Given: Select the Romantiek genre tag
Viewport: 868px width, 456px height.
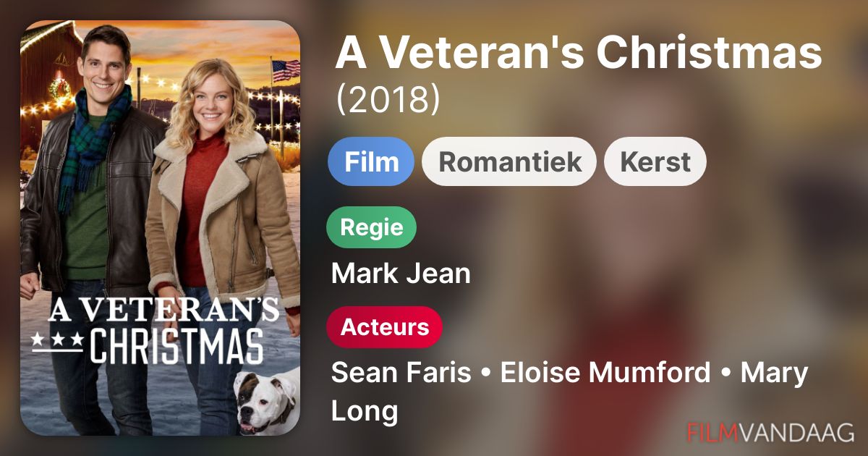Looking at the screenshot, I should 509,161.
